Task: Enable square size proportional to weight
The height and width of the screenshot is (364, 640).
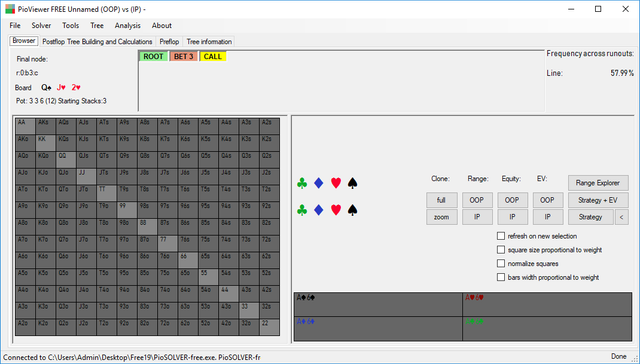Action: pyautogui.click(x=501, y=250)
